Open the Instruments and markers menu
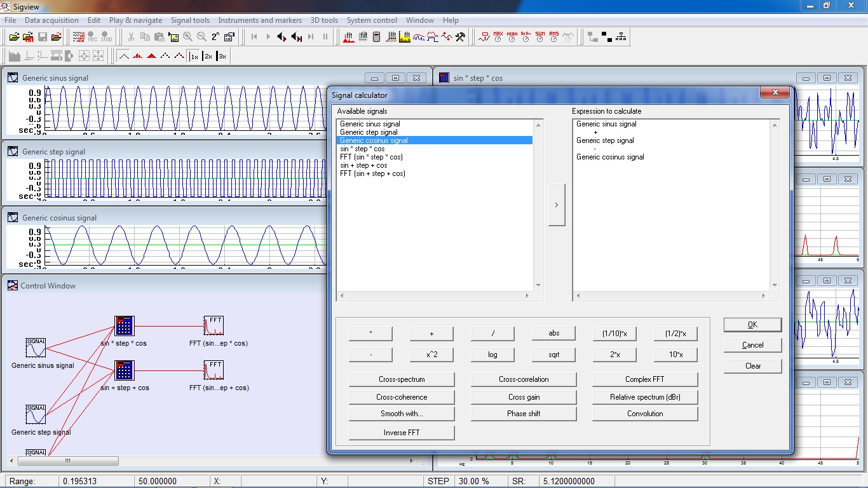Viewport: 868px width, 488px height. (260, 20)
